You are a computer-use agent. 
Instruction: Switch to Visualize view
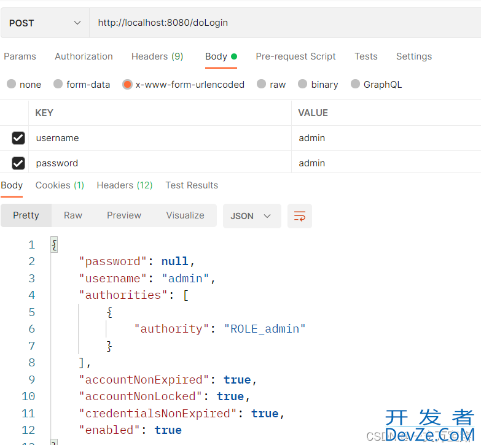click(186, 215)
